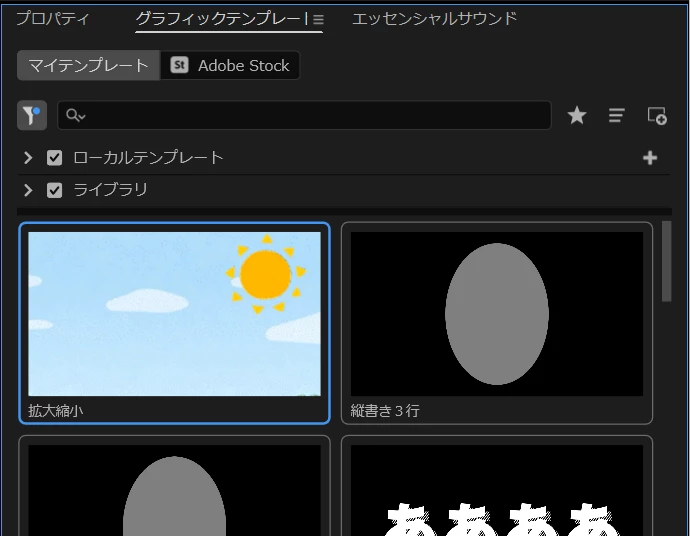Click the ライブラリ label text
This screenshot has width=690, height=536.
tap(110, 190)
